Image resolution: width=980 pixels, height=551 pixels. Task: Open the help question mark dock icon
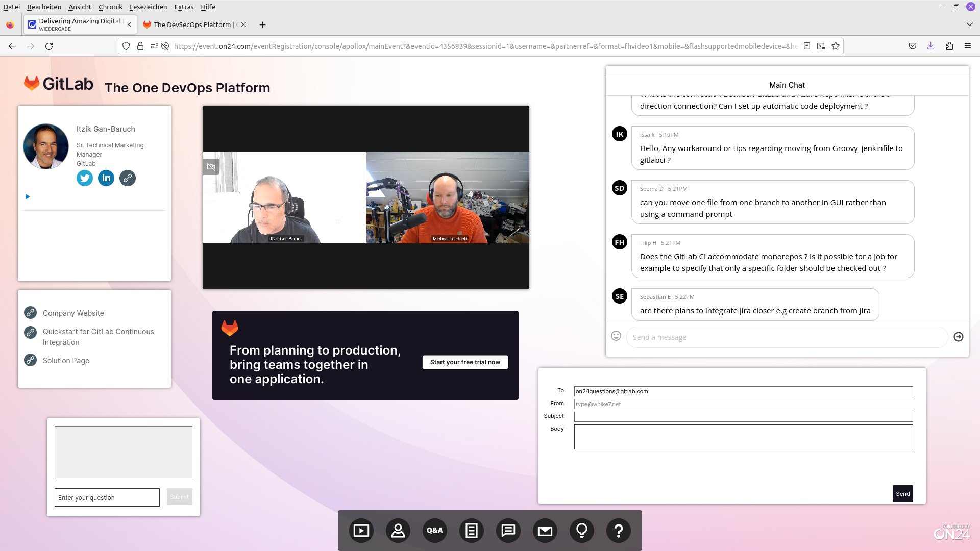click(619, 531)
